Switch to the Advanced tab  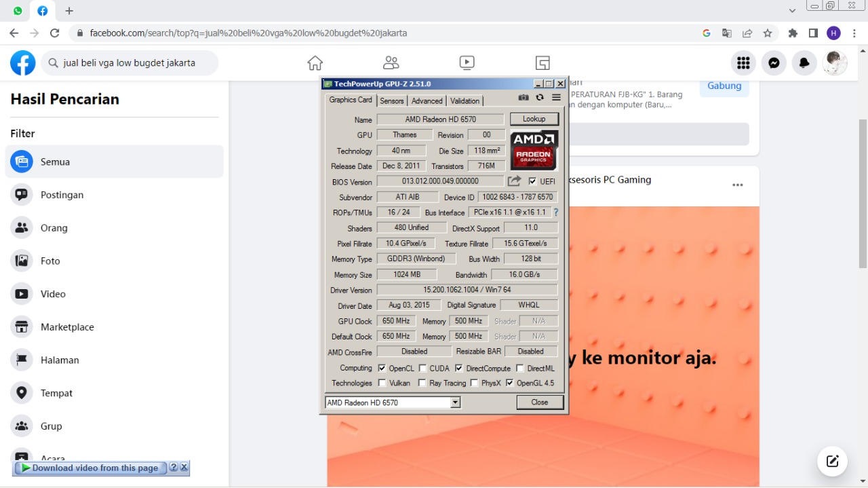point(427,100)
